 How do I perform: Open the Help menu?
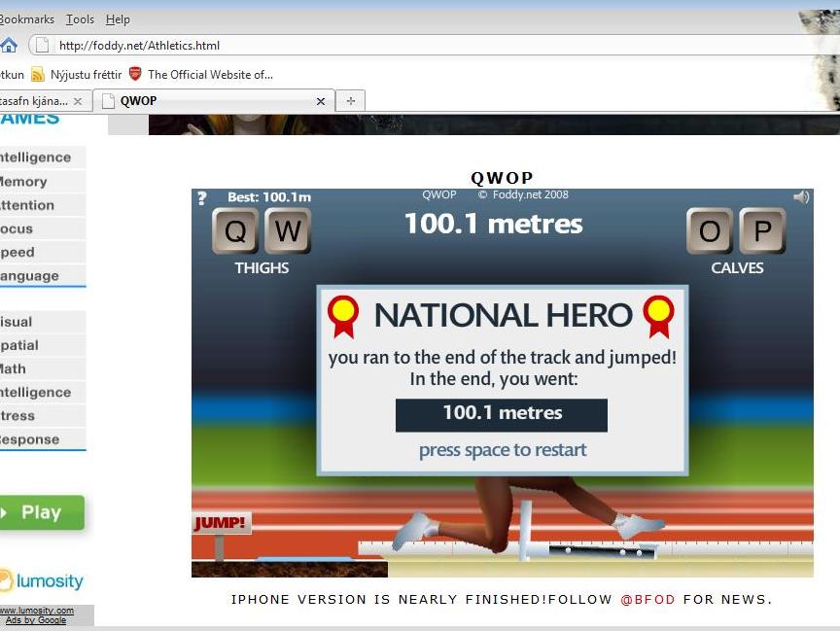118,19
